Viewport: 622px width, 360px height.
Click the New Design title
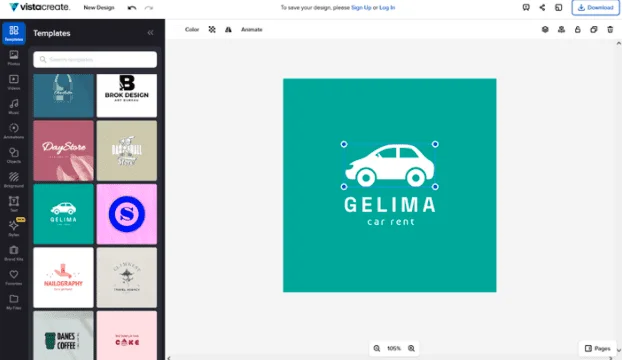[99, 8]
